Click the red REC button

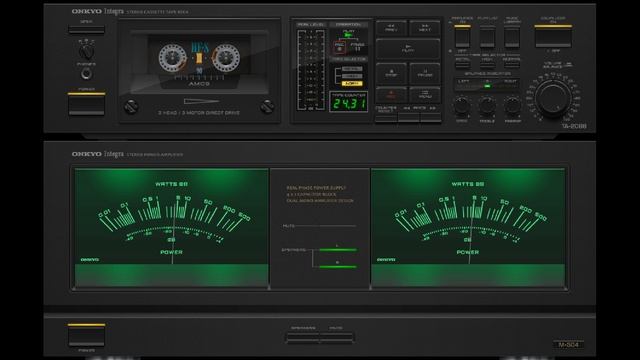(x=391, y=95)
